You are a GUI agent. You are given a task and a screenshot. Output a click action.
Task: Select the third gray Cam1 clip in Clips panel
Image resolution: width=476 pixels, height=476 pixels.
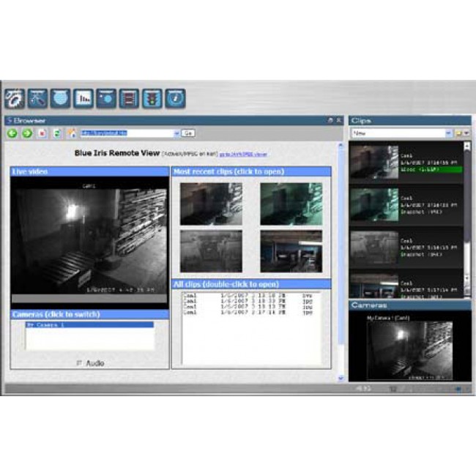(x=406, y=248)
